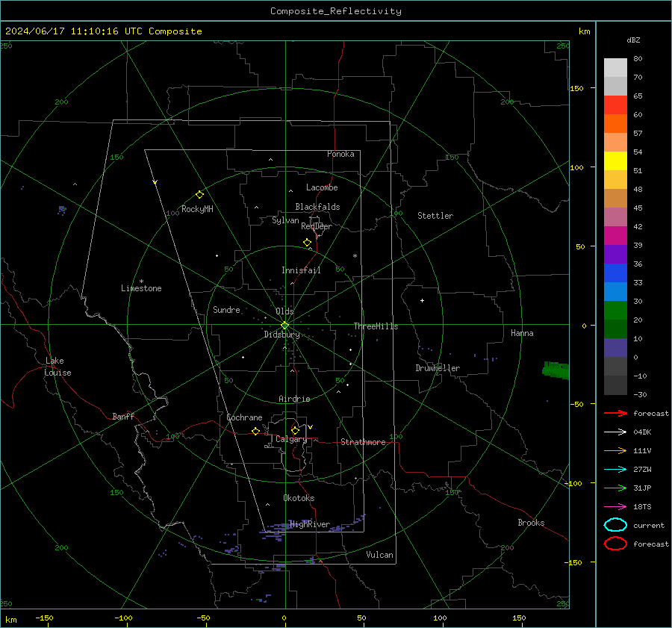
Task: Select the Vulcan label
Action: pyautogui.click(x=380, y=555)
